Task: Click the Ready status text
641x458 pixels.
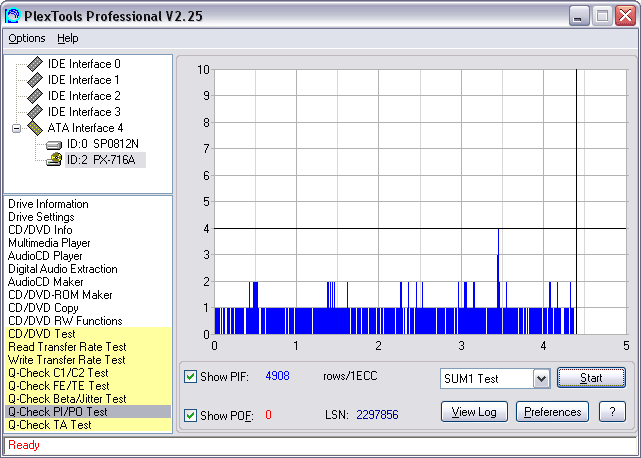Action: (x=24, y=445)
